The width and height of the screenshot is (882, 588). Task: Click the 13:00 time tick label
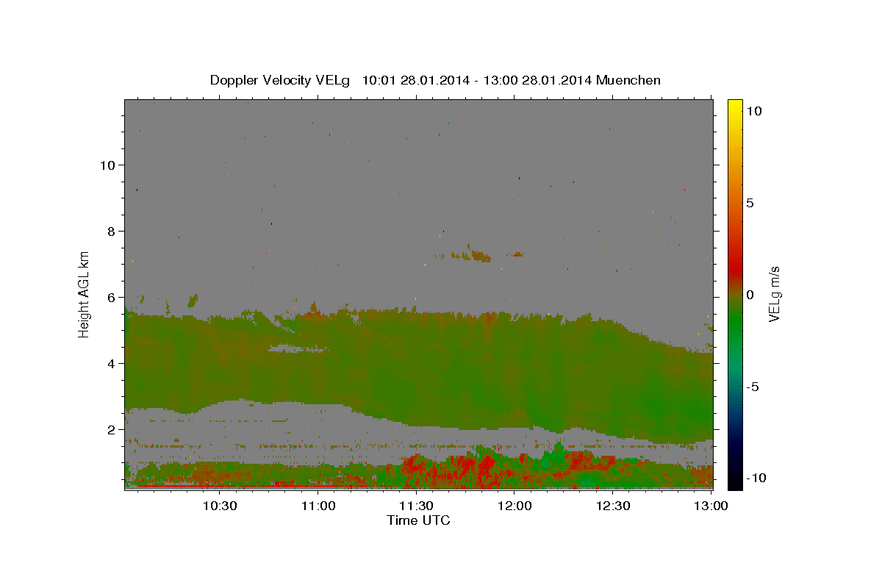[711, 506]
